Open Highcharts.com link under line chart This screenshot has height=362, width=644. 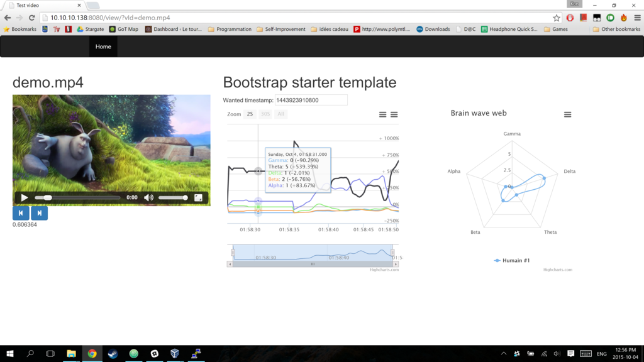point(384,270)
